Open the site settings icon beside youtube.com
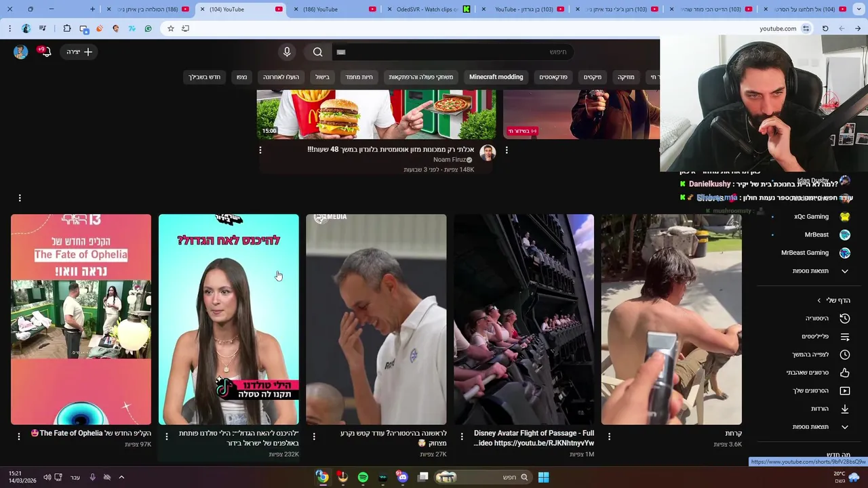Viewport: 868px width, 488px height. tap(806, 28)
